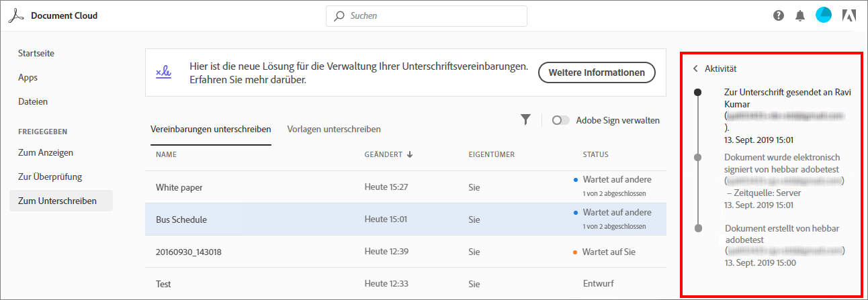Click the Adobe Acrobat logo icon
This screenshot has width=868, height=300.
[x=16, y=15]
